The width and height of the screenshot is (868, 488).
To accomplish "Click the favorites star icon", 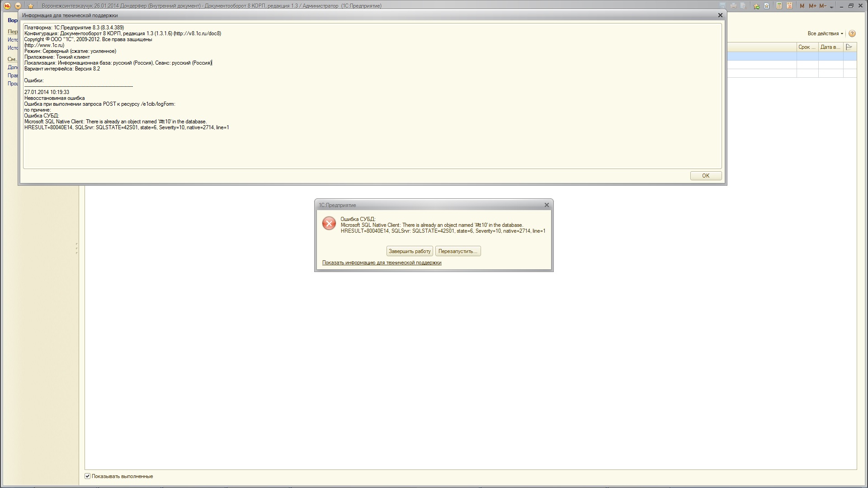I will [30, 6].
